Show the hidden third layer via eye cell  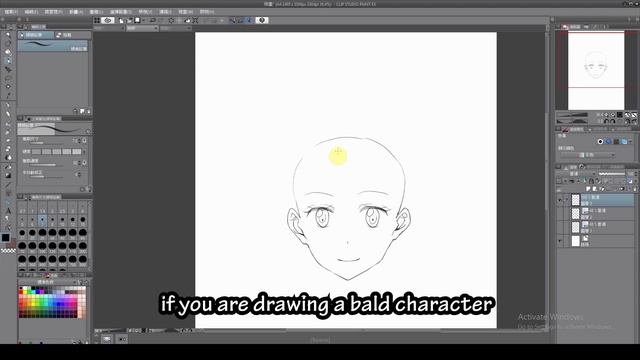[560, 227]
